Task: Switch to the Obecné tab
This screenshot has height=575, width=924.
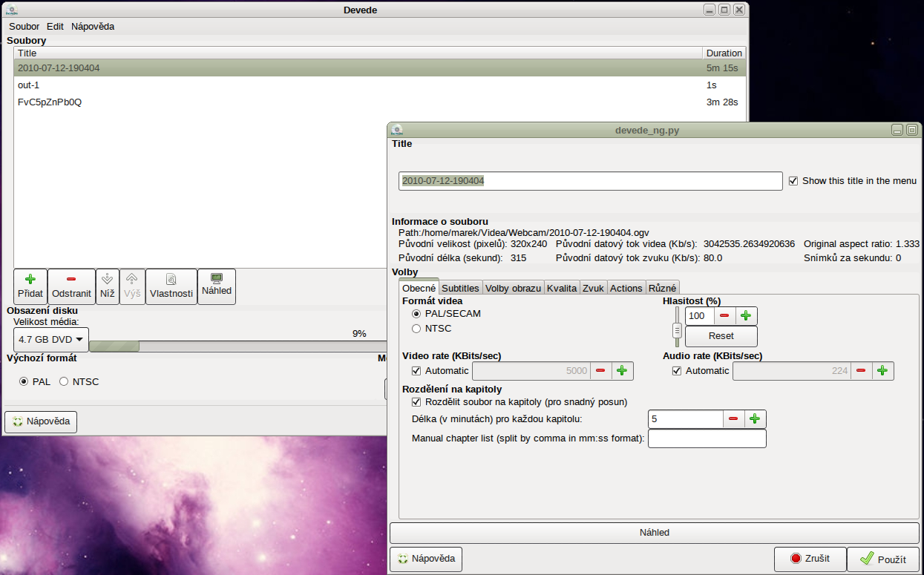Action: 419,288
